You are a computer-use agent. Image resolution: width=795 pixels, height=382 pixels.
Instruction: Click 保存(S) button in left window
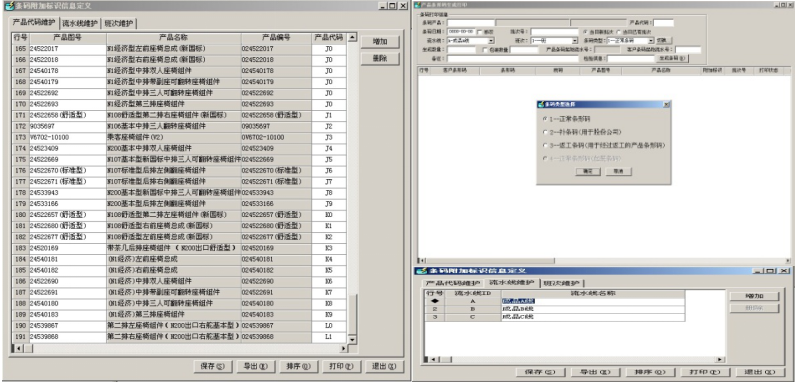coord(213,366)
